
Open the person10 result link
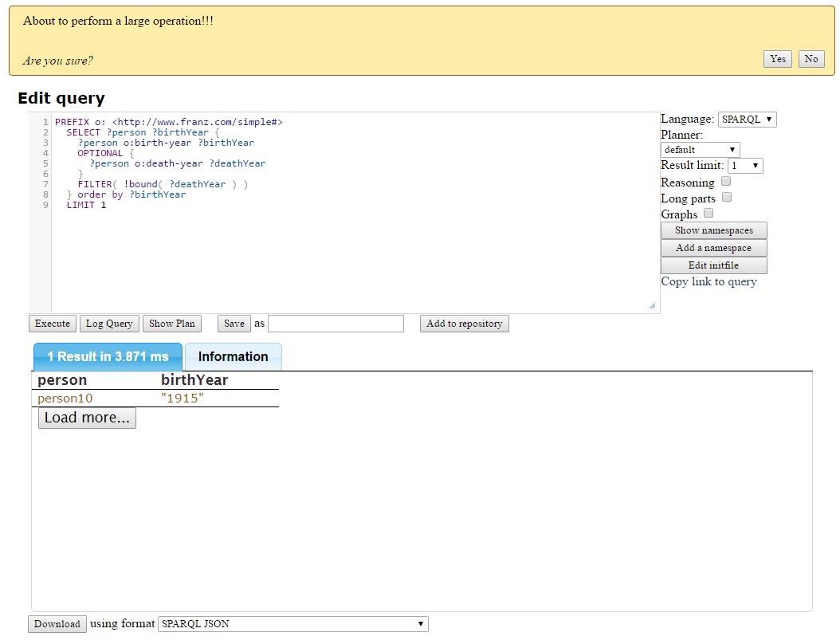point(65,398)
